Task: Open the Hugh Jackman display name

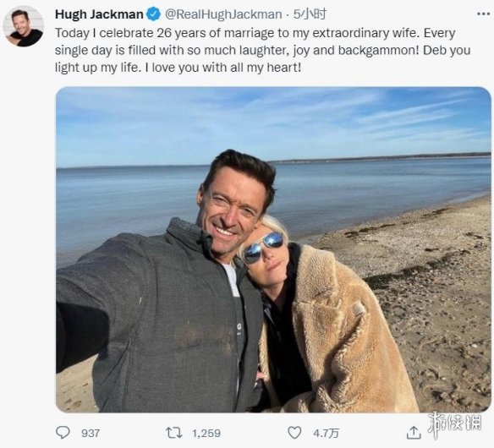Action: pyautogui.click(x=99, y=14)
